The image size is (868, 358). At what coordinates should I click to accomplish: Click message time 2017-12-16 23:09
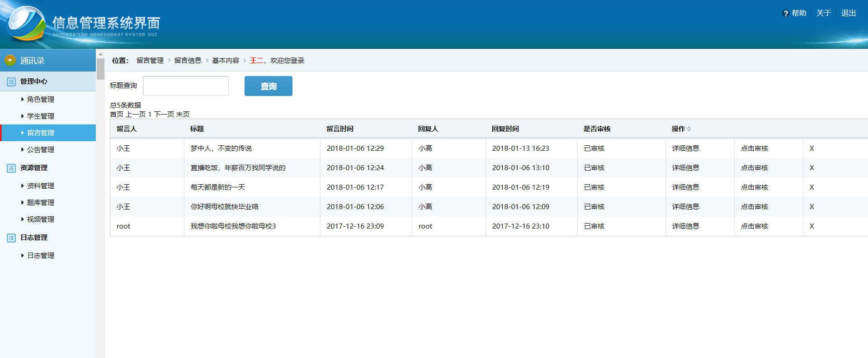click(x=355, y=226)
